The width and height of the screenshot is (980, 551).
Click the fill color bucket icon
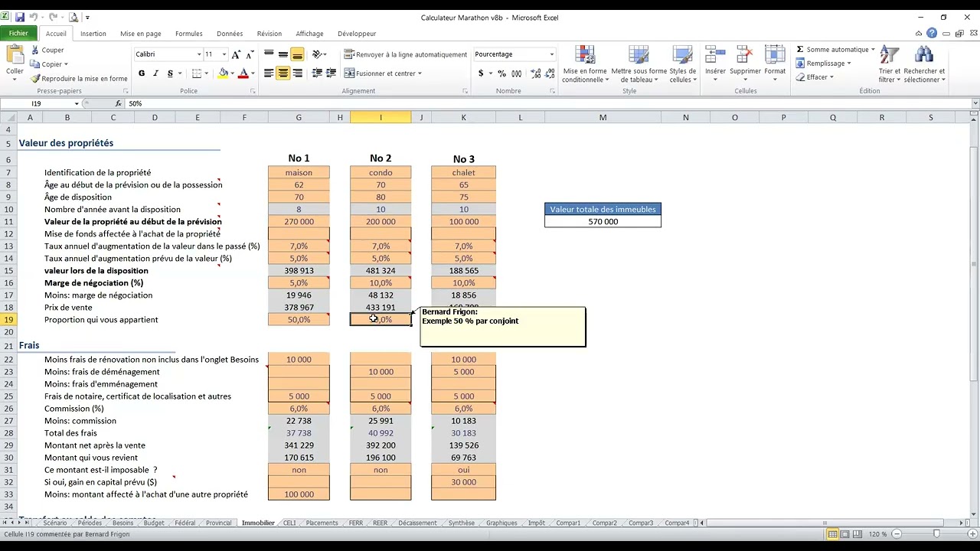tap(223, 73)
